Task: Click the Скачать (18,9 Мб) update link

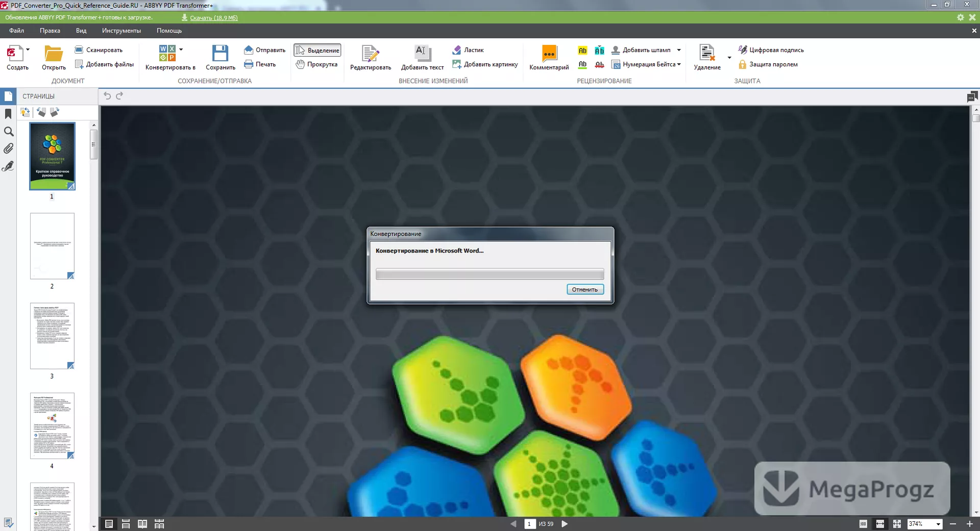Action: click(214, 17)
